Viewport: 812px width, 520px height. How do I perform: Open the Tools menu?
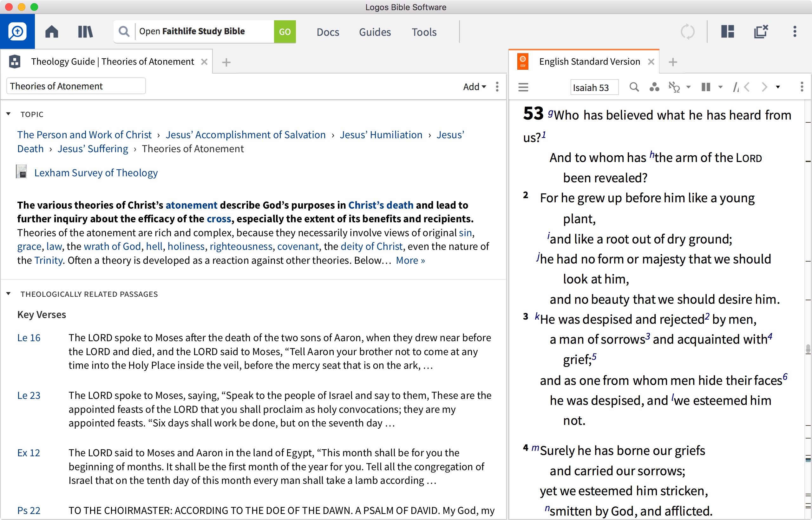(424, 32)
